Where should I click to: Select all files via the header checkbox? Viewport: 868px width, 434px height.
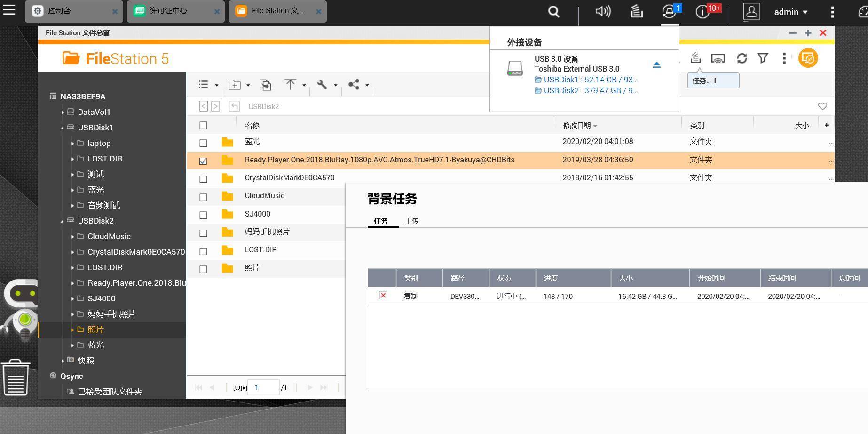click(x=203, y=125)
